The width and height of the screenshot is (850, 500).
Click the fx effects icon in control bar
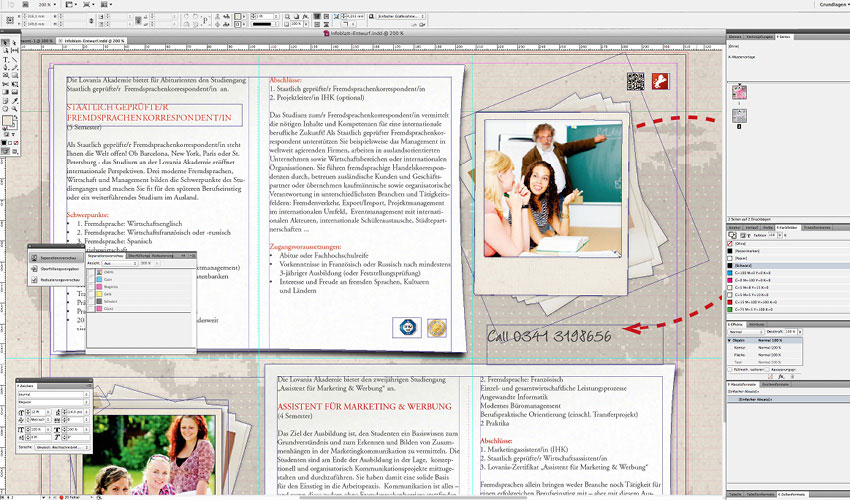click(x=305, y=17)
